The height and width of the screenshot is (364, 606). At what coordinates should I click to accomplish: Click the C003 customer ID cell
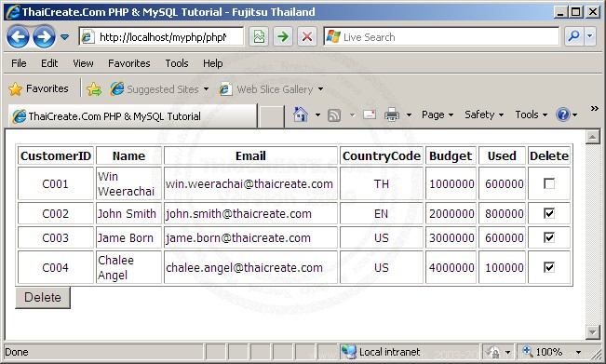tap(56, 237)
